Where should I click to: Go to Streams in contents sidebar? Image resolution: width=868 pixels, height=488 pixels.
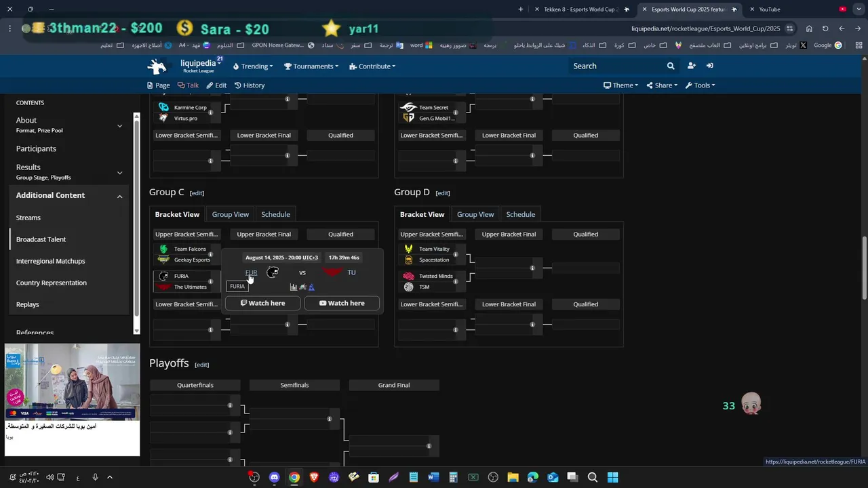coord(28,218)
